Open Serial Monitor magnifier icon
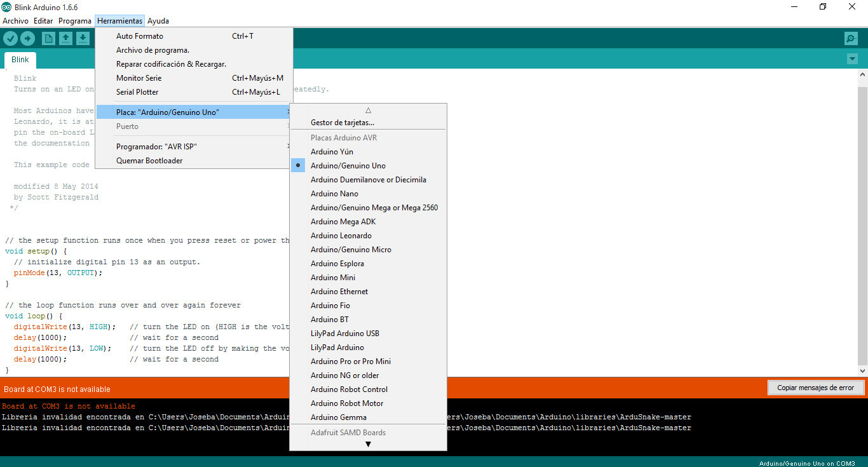This screenshot has height=467, width=868. (851, 39)
